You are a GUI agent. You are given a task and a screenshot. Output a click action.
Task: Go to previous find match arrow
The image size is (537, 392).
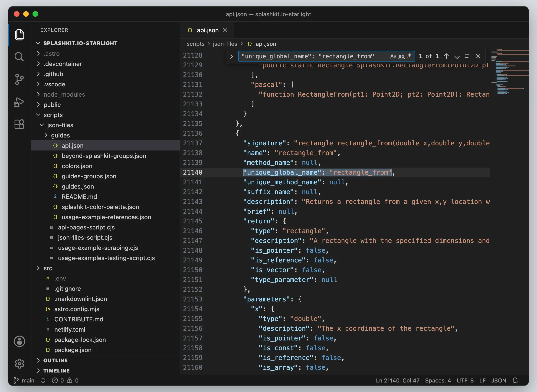(x=446, y=56)
